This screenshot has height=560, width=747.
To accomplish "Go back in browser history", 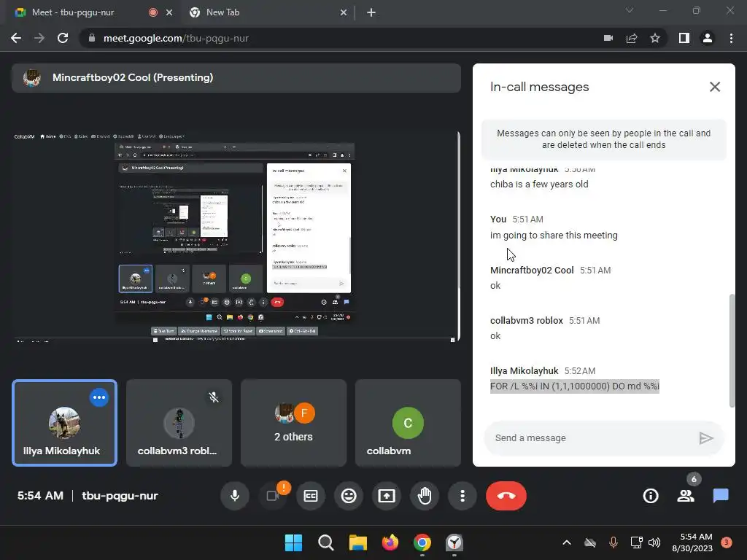I will point(16,38).
